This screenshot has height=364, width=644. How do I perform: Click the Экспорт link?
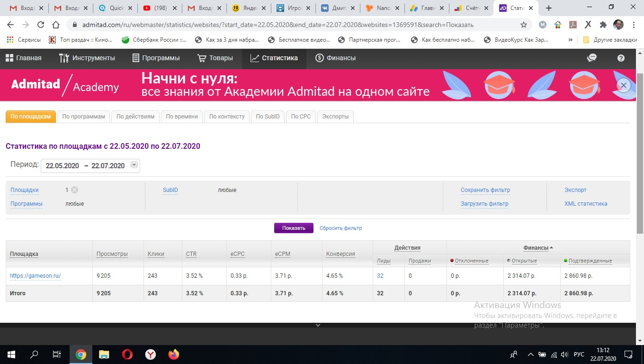pos(575,190)
